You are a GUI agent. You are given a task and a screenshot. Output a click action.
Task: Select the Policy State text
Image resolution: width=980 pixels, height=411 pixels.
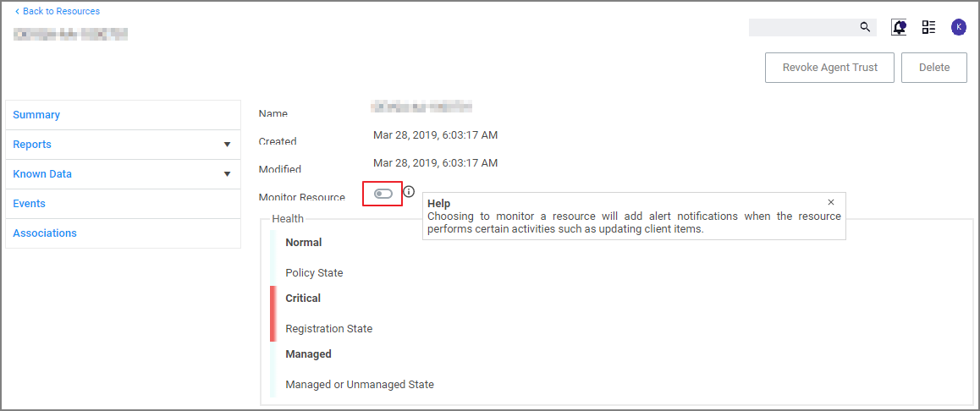pyautogui.click(x=314, y=273)
